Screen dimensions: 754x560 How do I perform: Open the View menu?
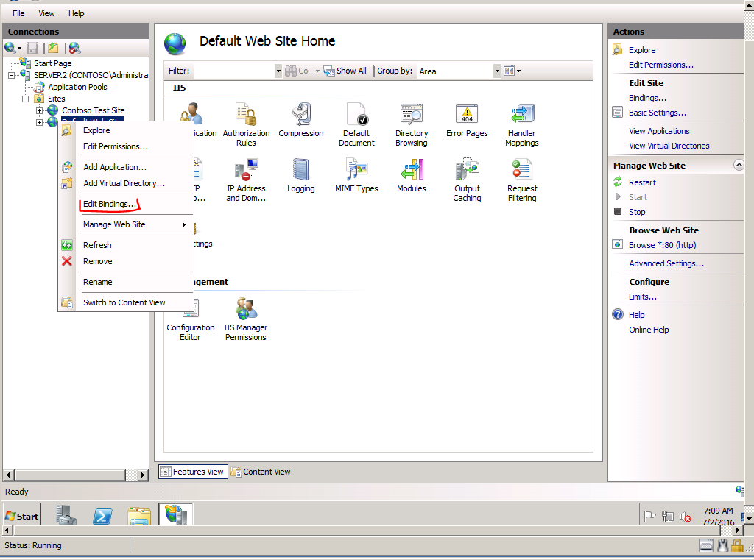[x=46, y=13]
